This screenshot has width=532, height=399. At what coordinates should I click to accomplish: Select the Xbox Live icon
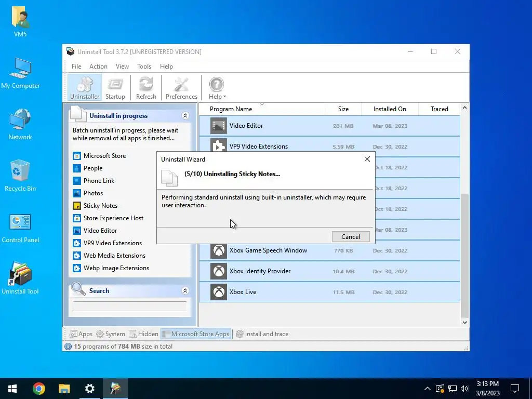(x=219, y=292)
